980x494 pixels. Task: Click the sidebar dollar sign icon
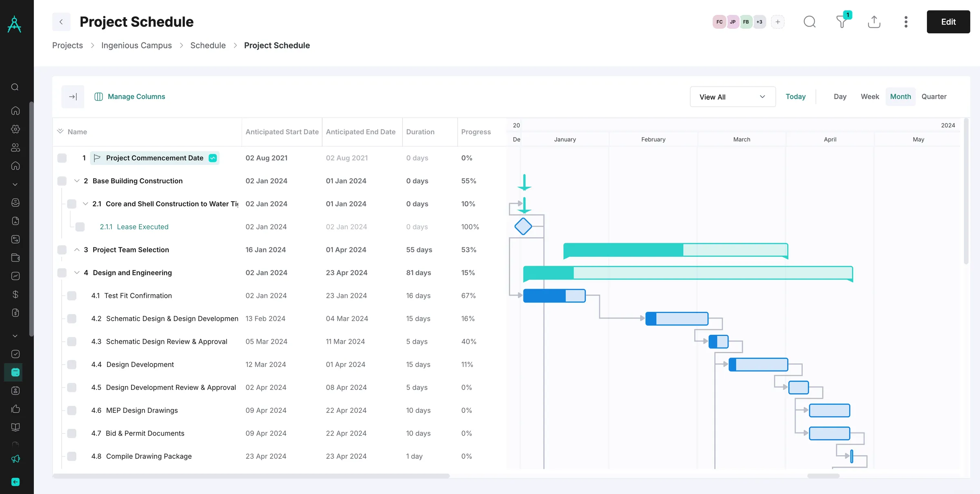click(15, 294)
